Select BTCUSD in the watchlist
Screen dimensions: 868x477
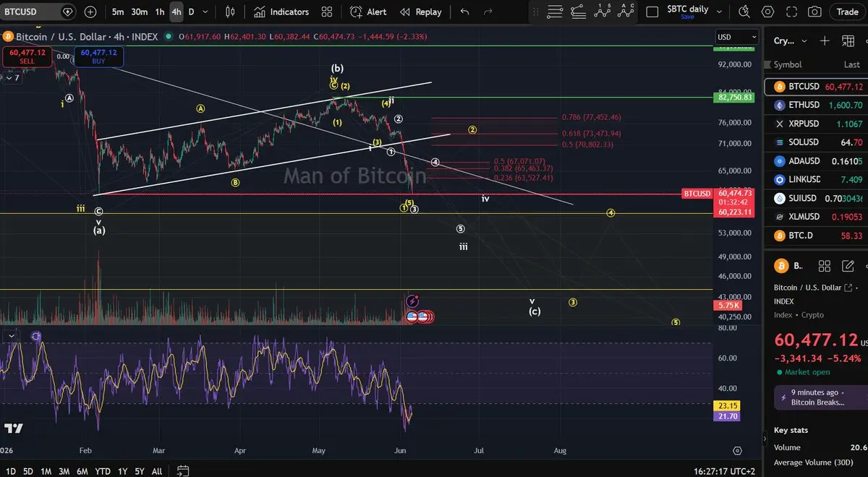pyautogui.click(x=817, y=86)
